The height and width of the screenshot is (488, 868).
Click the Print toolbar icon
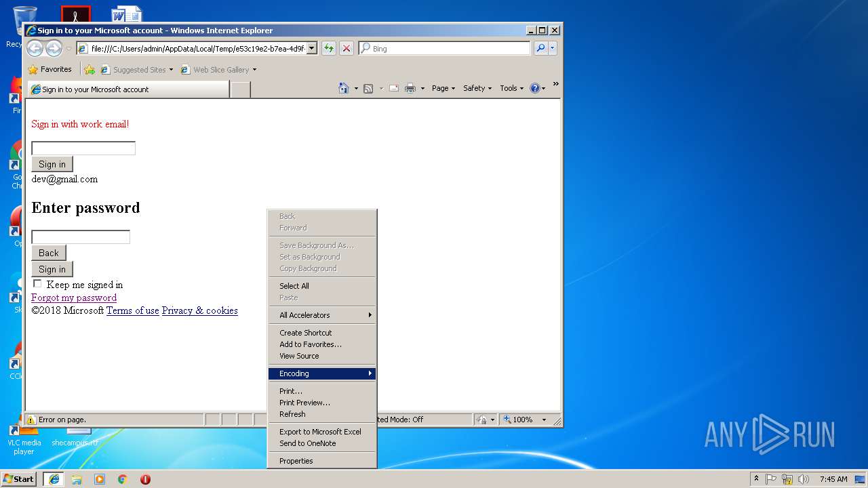[x=410, y=88]
